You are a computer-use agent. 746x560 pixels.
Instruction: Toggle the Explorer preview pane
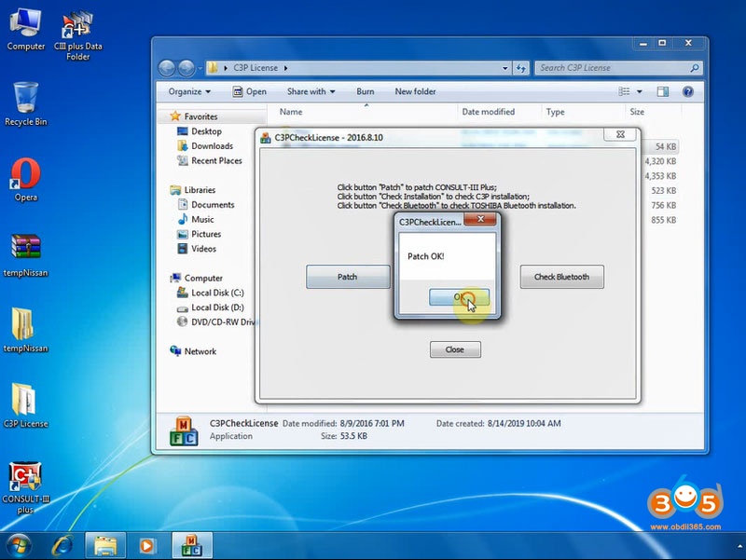tap(663, 91)
